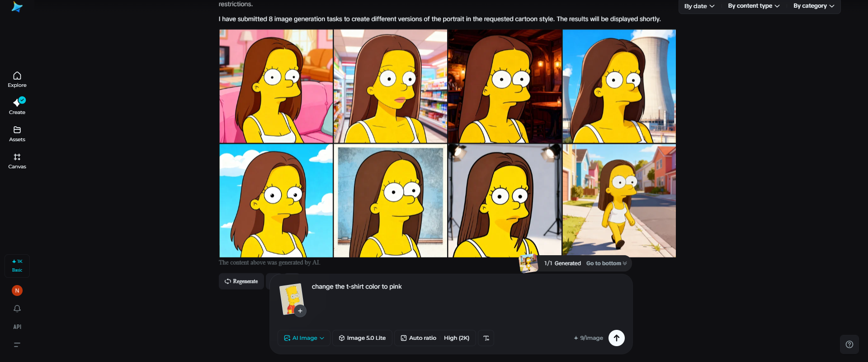
Task: Open the Canvas workspace
Action: (x=17, y=161)
